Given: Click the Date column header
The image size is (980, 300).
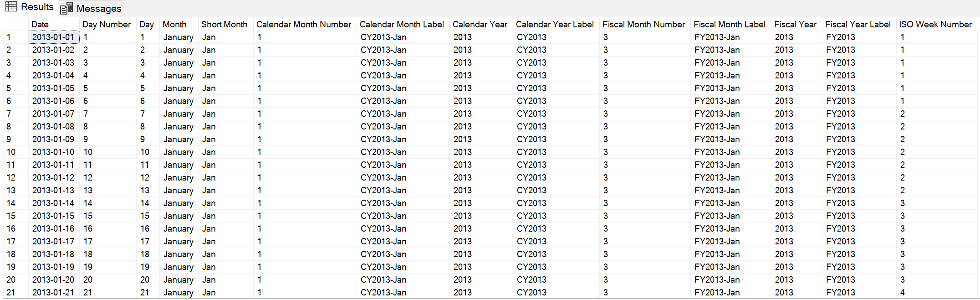Looking at the screenshot, I should pyautogui.click(x=40, y=25).
